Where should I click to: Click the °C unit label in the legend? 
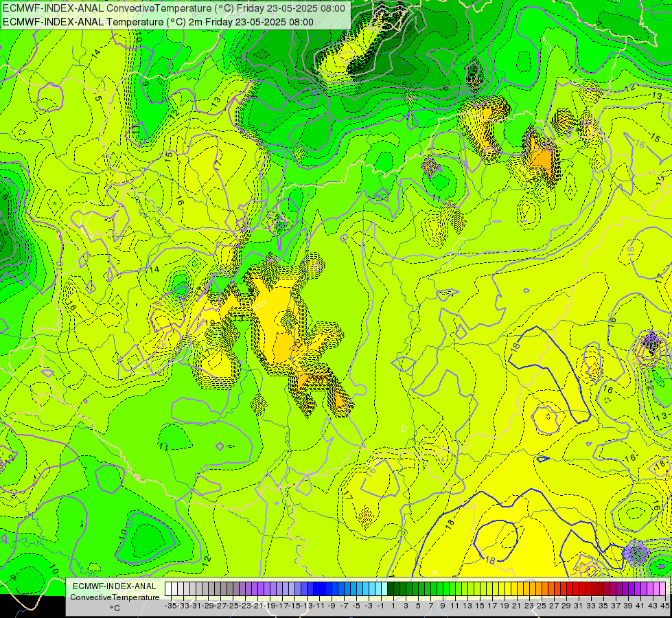115,608
